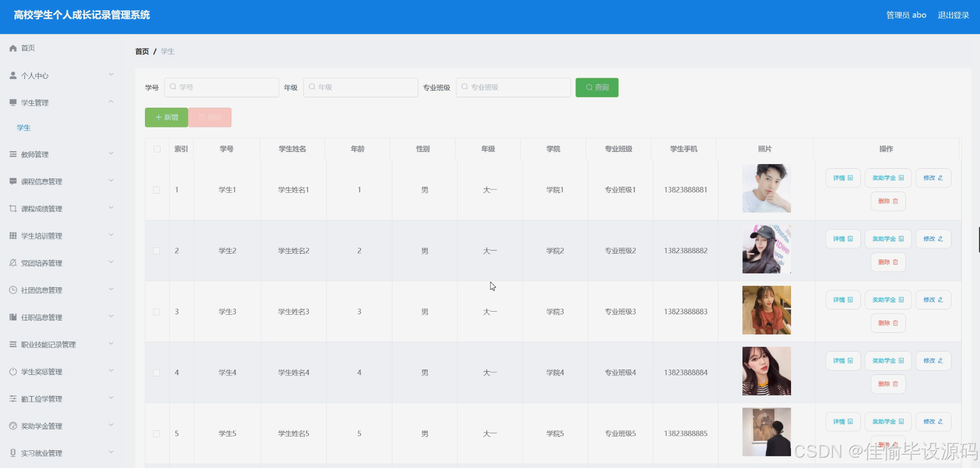The width and height of the screenshot is (980, 468).
Task: Open the 首页 sidebar menu item
Action: click(x=62, y=48)
